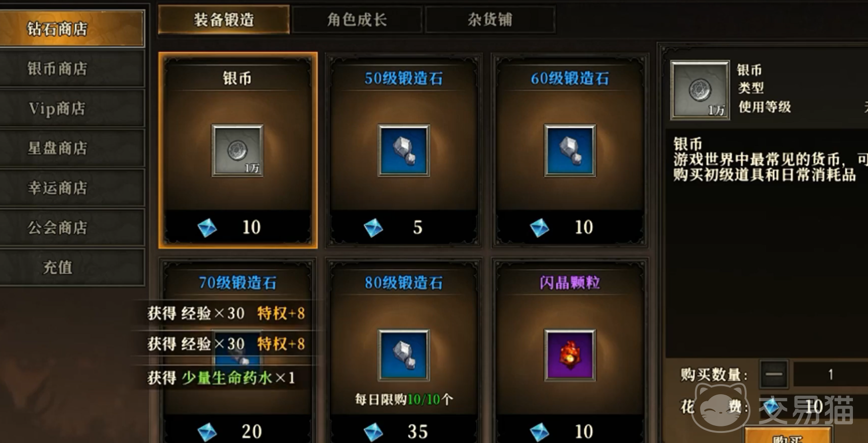Open the 装备锻造 tab
The height and width of the screenshot is (443, 868).
click(x=224, y=20)
